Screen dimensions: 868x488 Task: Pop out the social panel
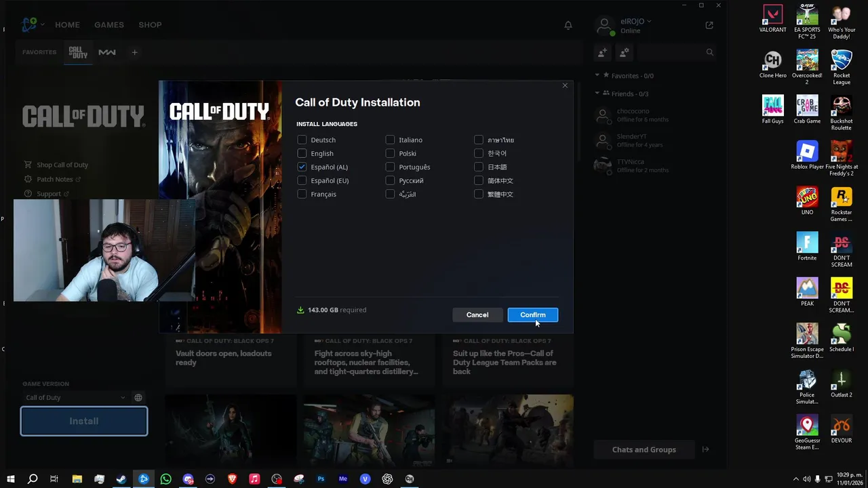[x=709, y=25]
